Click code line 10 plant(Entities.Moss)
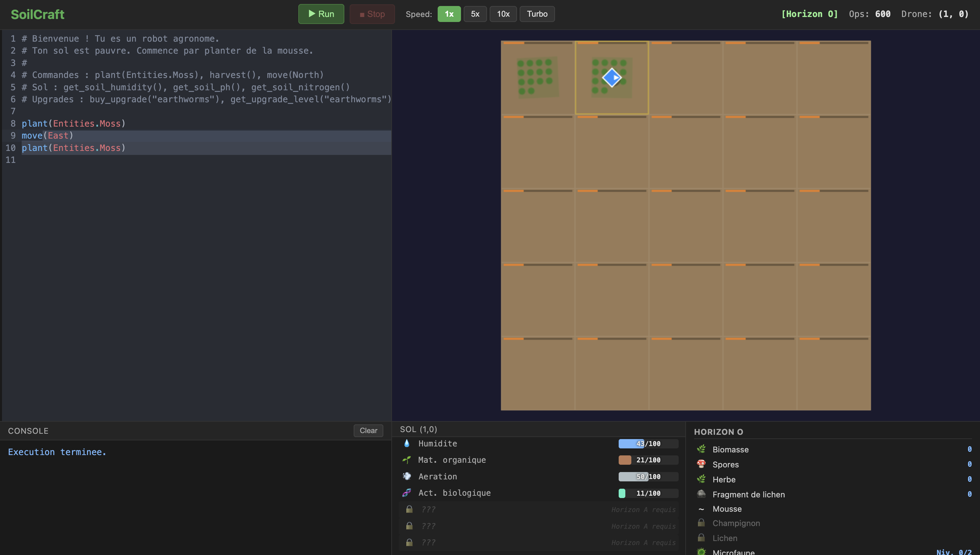The width and height of the screenshot is (980, 555). (x=74, y=148)
